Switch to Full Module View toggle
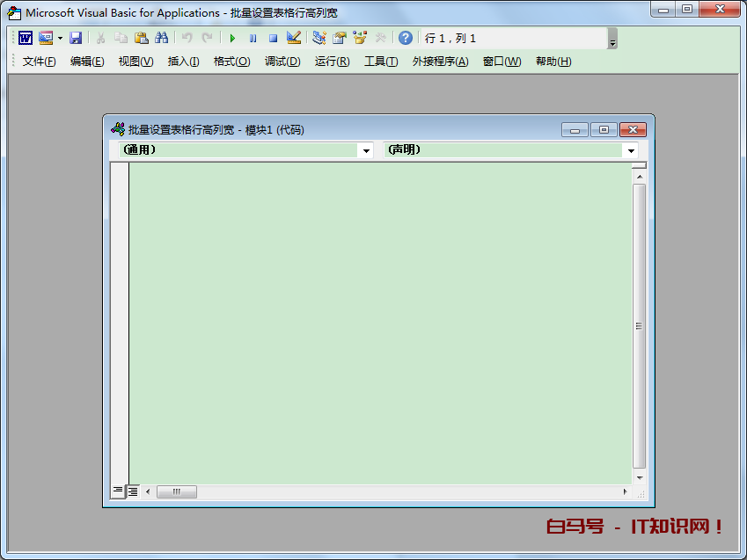Screen dimensions: 747x560 (133, 491)
